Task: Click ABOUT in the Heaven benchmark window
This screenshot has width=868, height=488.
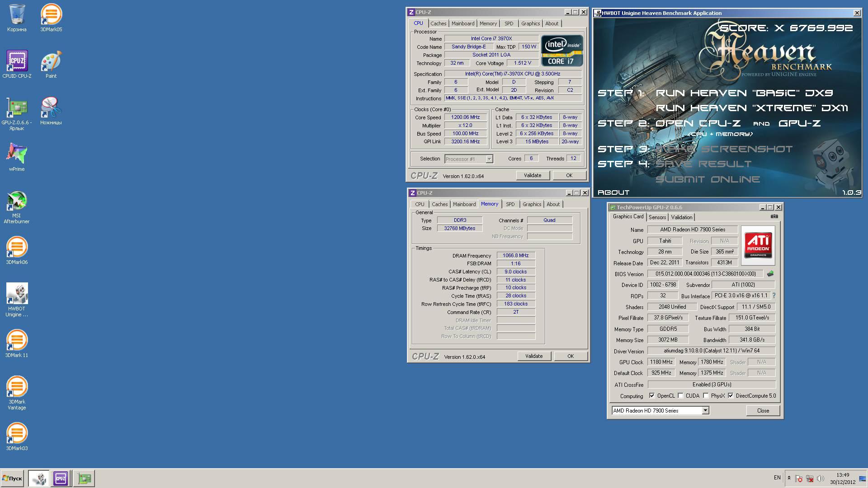Action: coord(613,192)
